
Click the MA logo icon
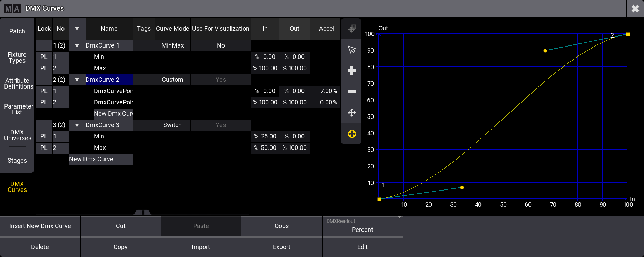coord(12,9)
